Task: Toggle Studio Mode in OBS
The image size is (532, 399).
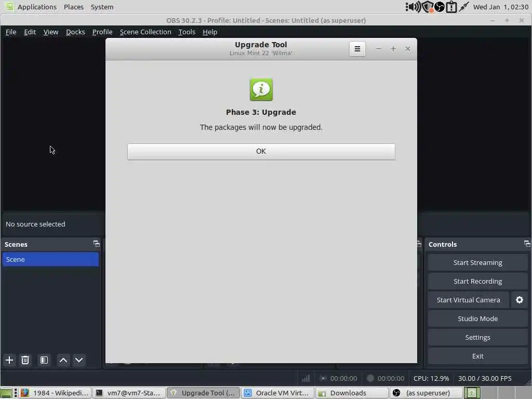Action: pyautogui.click(x=478, y=318)
